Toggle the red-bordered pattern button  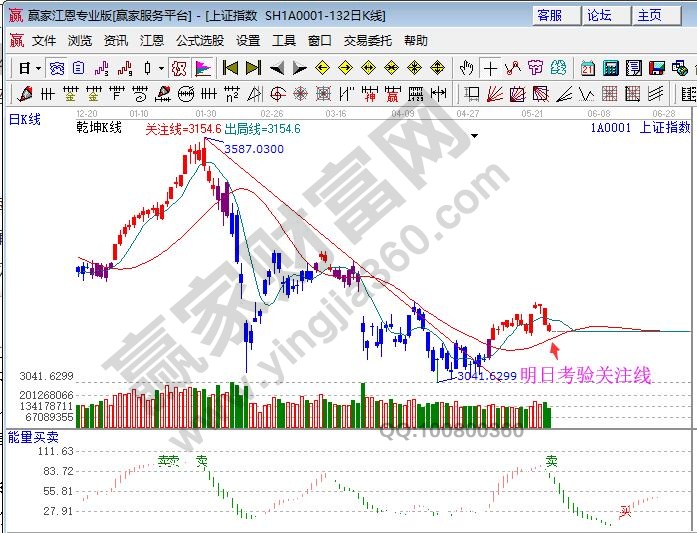click(178, 68)
